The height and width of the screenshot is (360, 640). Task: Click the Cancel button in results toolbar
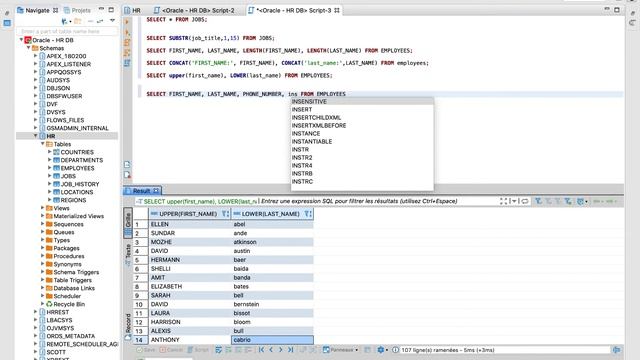pyautogui.click(x=171, y=350)
